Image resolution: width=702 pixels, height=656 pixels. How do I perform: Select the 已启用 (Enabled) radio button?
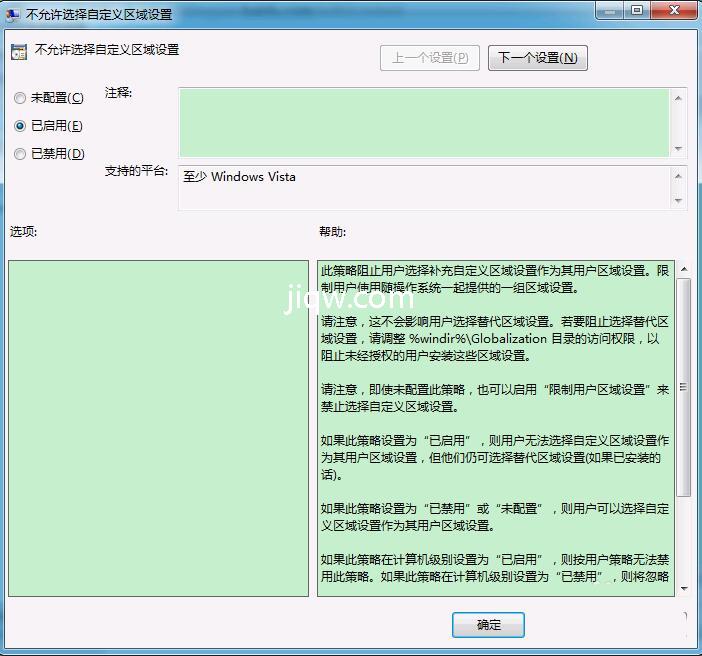20,126
